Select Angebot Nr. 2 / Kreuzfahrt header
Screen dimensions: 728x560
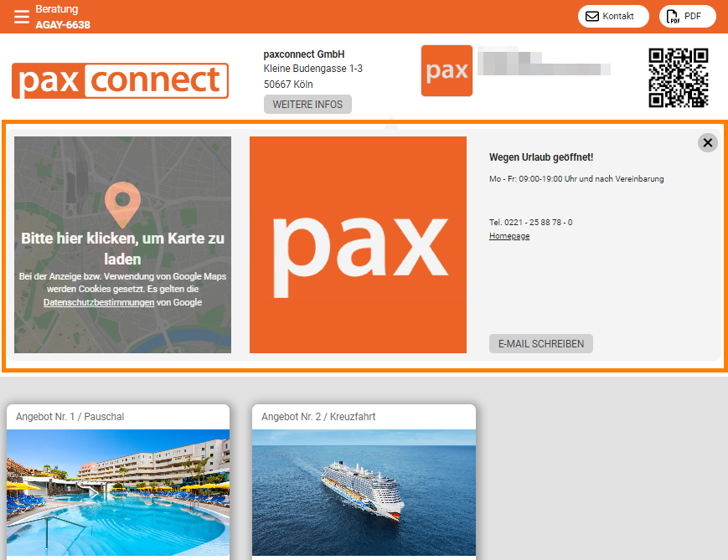318,417
